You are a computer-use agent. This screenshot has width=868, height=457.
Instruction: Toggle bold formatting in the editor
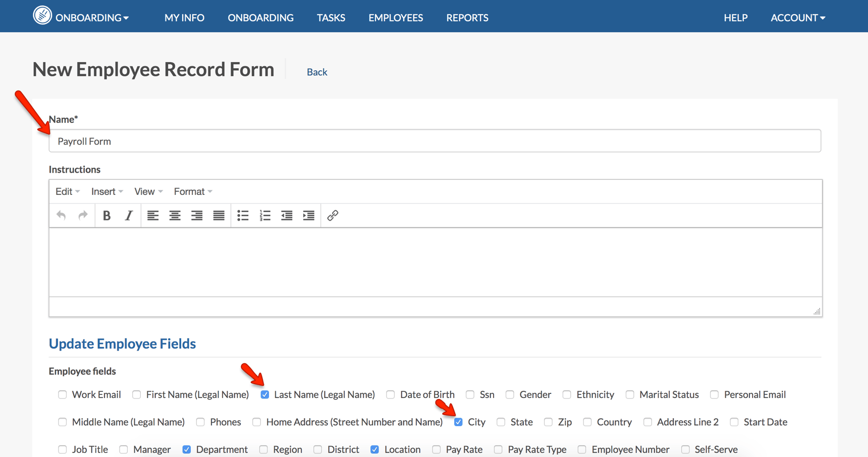pos(106,215)
